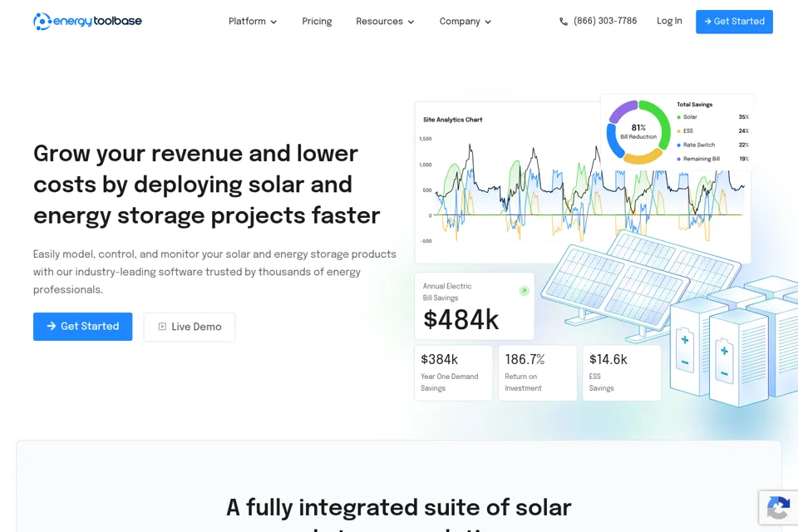Expand the Resources dropdown menu
The image size is (798, 532).
tap(385, 22)
